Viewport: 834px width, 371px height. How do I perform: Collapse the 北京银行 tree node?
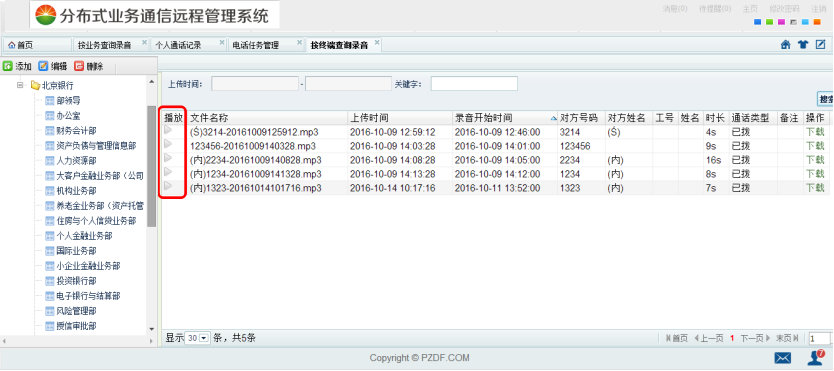[20, 85]
